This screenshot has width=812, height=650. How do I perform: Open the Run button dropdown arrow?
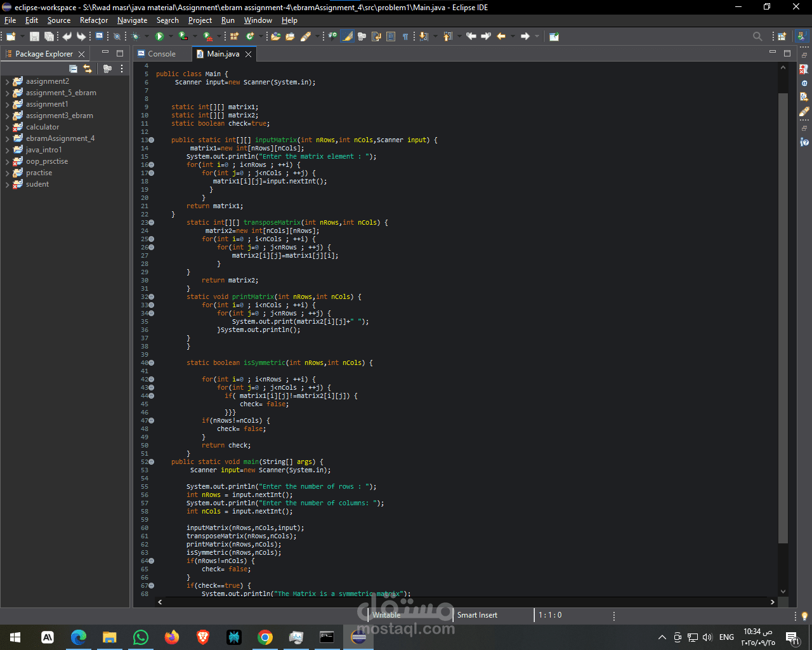pos(170,36)
